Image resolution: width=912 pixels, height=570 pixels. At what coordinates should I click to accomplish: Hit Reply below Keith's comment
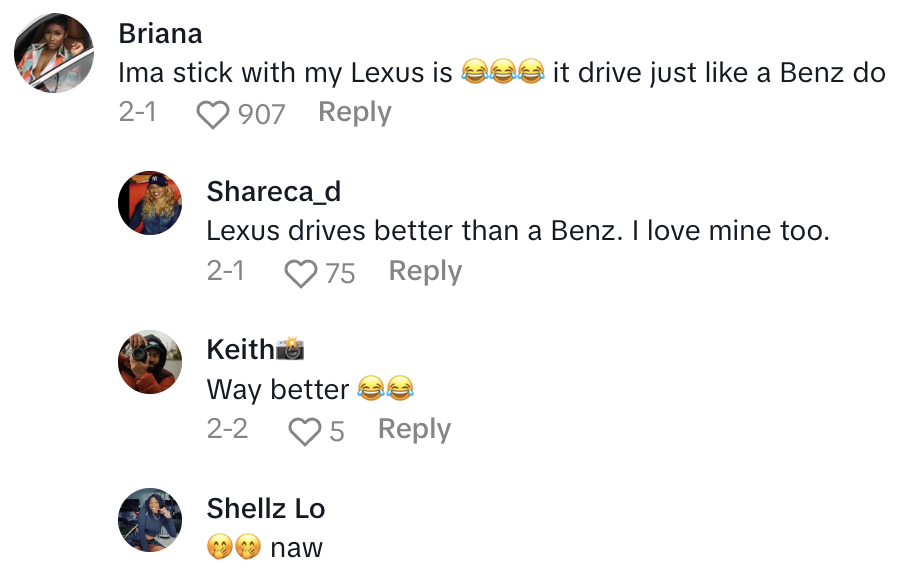tap(414, 430)
